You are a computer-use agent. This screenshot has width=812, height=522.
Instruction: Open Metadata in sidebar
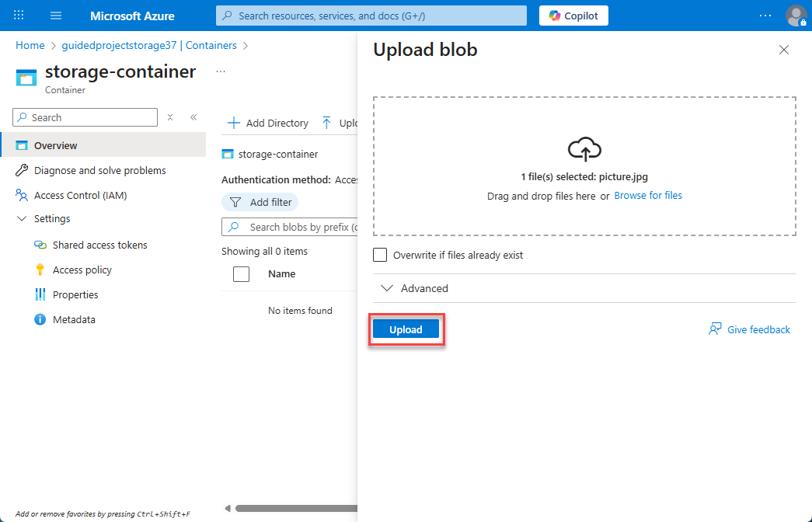pos(74,319)
